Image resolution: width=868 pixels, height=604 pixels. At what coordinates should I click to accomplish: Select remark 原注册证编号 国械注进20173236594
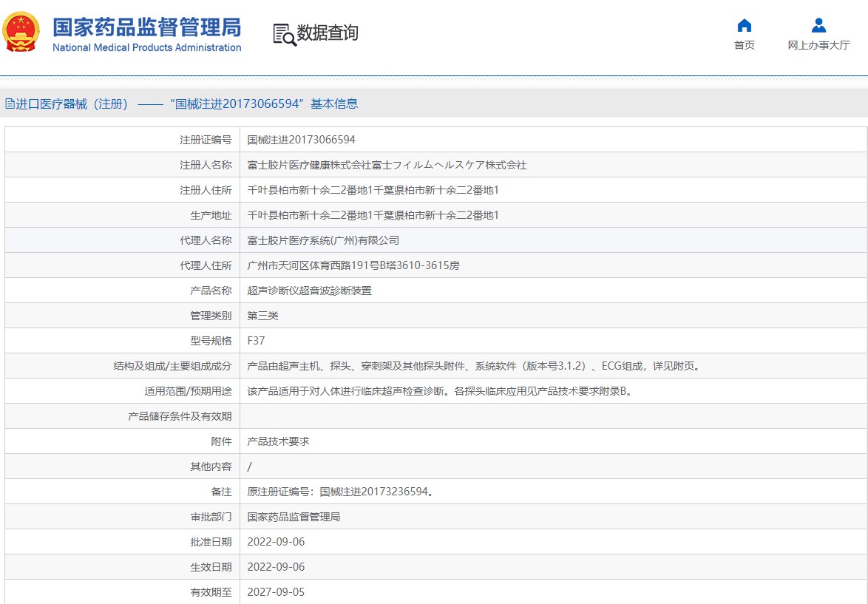340,492
